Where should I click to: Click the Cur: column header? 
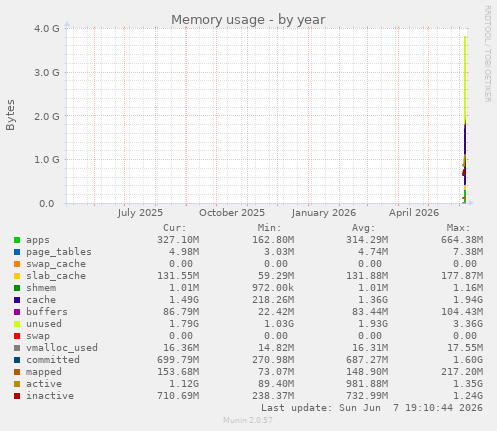pos(175,228)
